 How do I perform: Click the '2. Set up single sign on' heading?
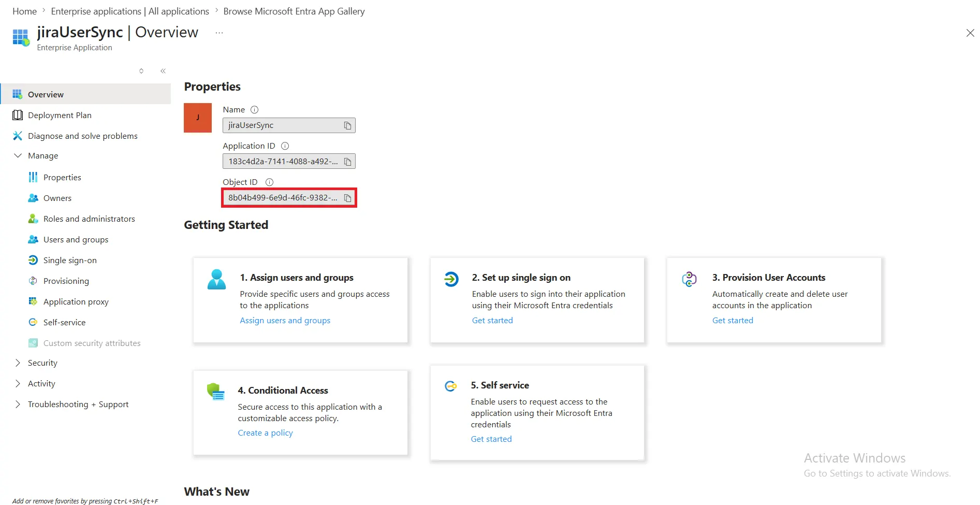click(521, 278)
